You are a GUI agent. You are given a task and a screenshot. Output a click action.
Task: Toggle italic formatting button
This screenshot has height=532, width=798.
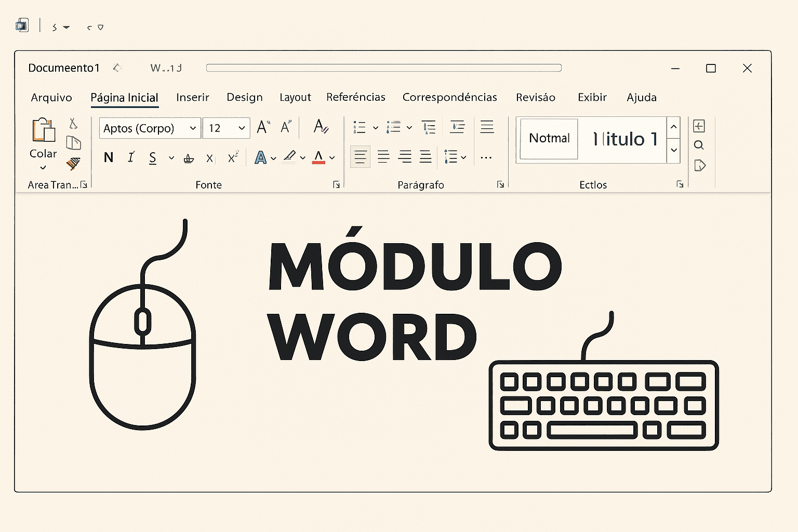point(131,157)
